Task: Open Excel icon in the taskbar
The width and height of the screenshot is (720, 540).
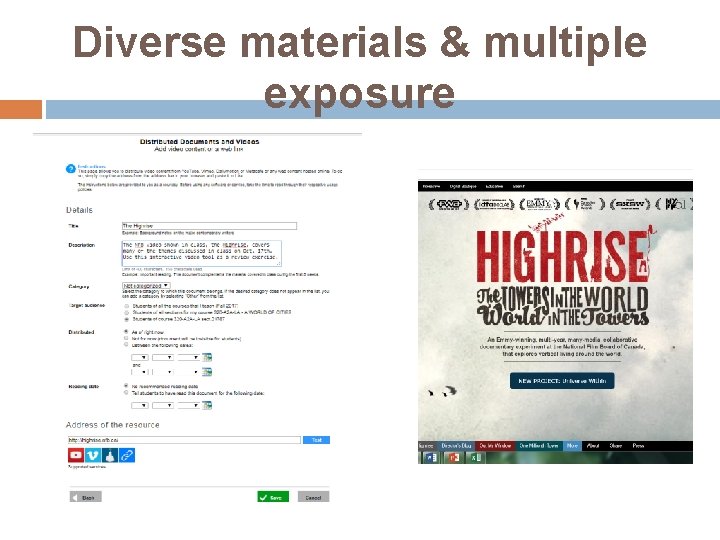Action: click(475, 457)
